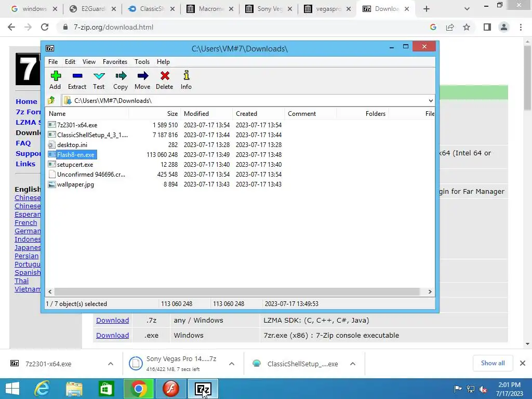
Task: Open a new Chrome tab
Action: point(427,9)
